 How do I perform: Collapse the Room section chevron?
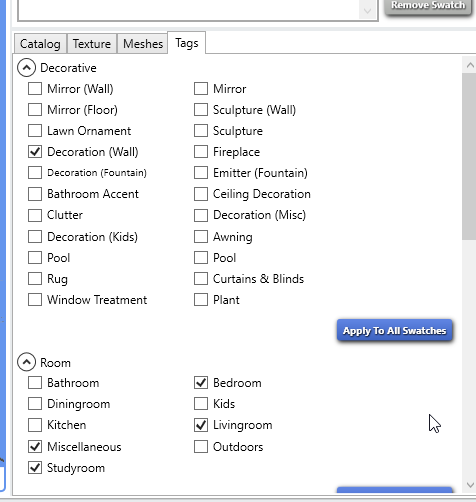(26, 362)
